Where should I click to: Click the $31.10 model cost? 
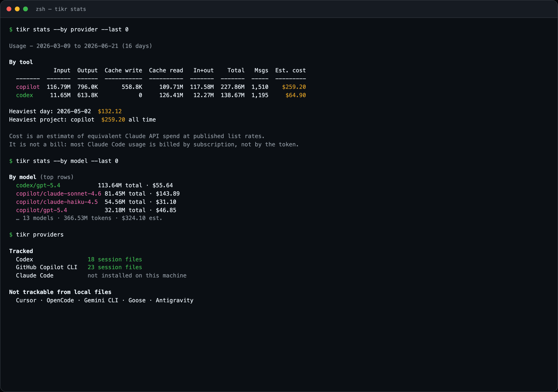166,202
